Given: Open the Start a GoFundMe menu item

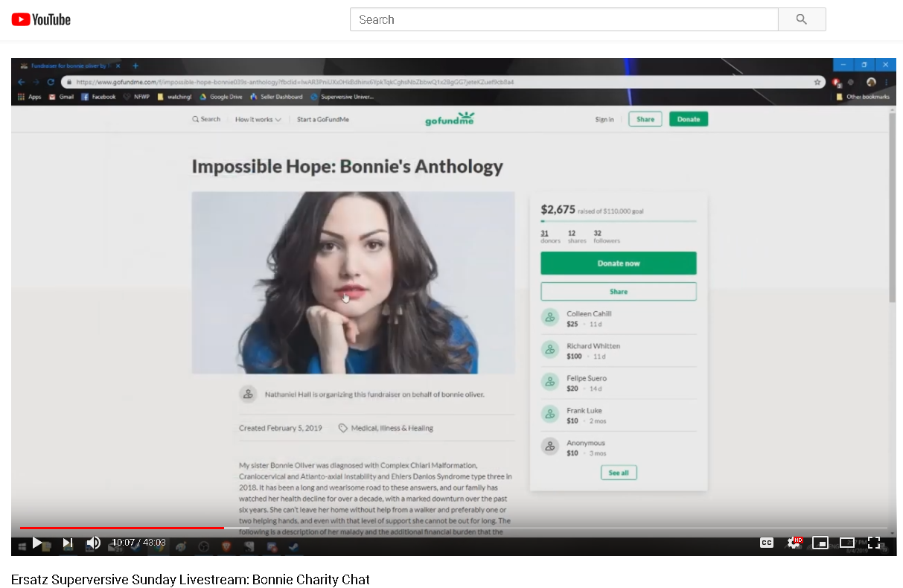Looking at the screenshot, I should tap(322, 119).
